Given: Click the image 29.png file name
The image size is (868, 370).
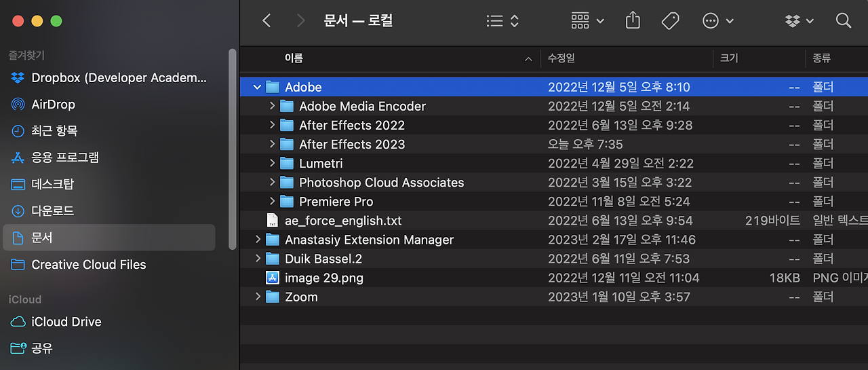Looking at the screenshot, I should [324, 278].
